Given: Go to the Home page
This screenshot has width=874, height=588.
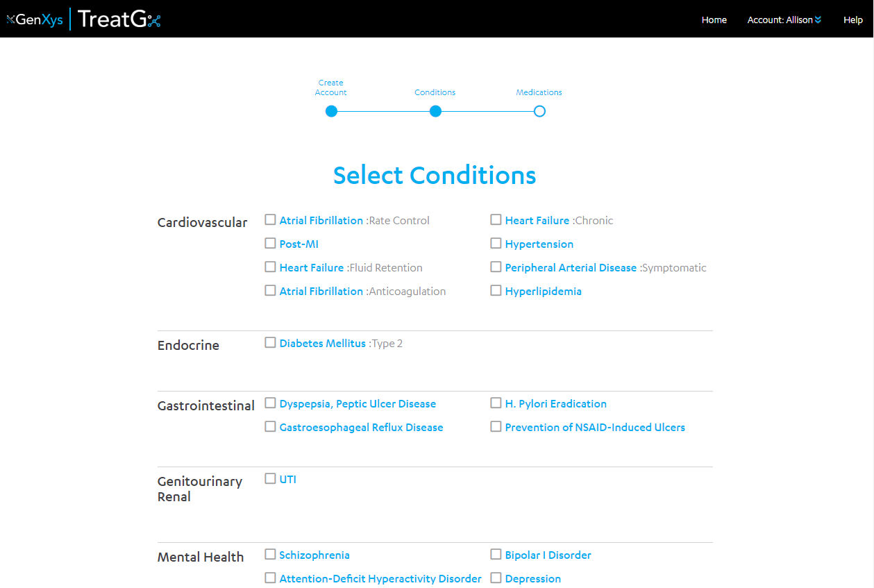Looking at the screenshot, I should (714, 19).
